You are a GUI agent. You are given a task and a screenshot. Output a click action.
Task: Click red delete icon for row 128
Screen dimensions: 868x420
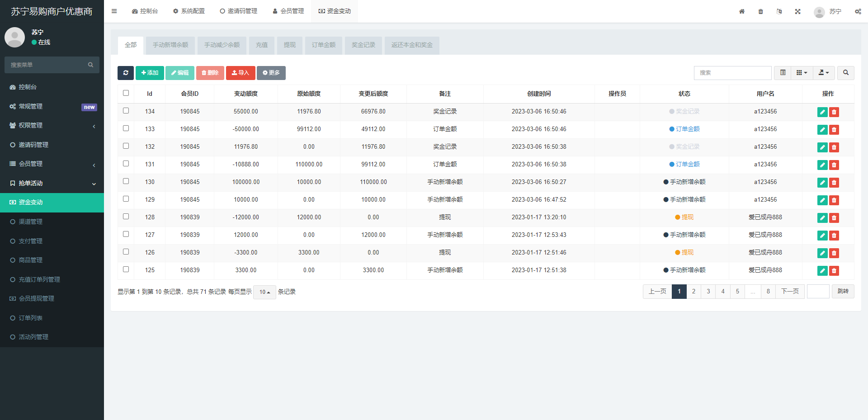click(x=834, y=218)
